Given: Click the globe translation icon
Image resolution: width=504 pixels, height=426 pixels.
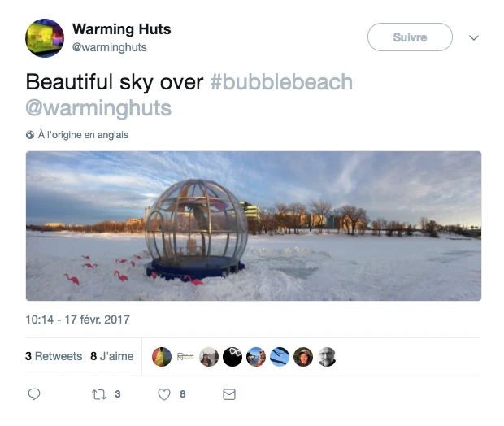Looking at the screenshot, I should (x=30, y=135).
